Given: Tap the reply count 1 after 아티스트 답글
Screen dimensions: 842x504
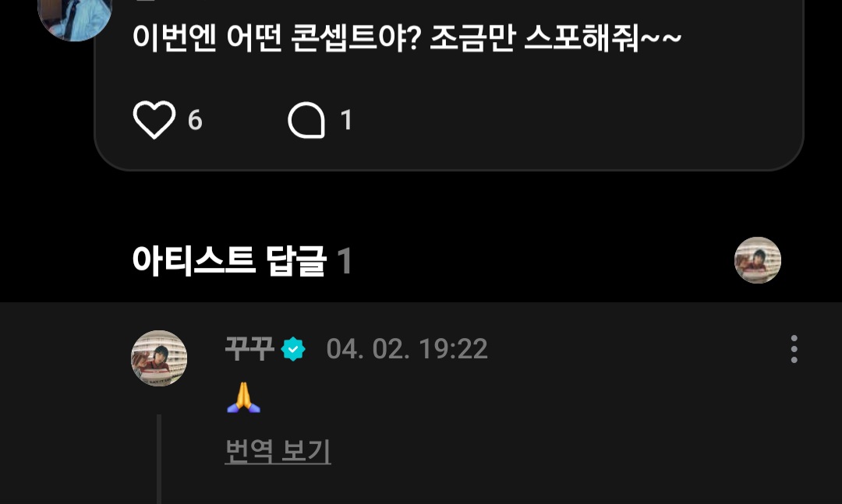Looking at the screenshot, I should 345,262.
